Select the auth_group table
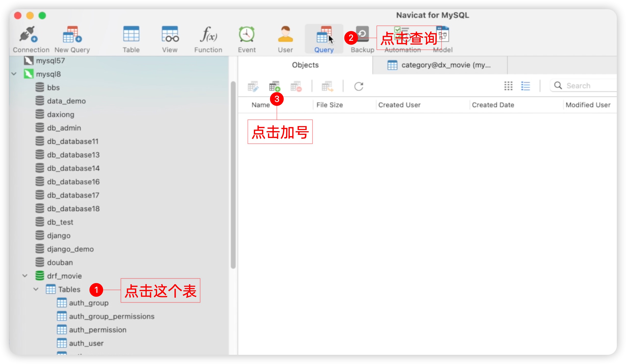626x364 pixels. pyautogui.click(x=83, y=303)
